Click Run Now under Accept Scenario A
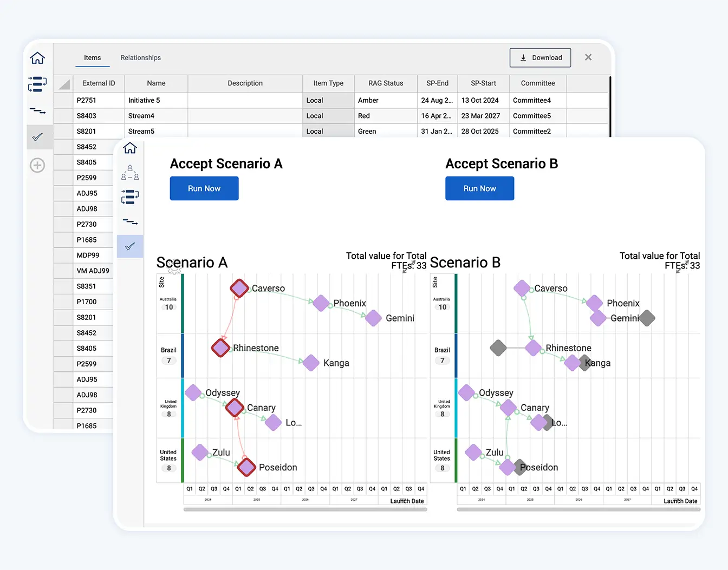The image size is (728, 570). (204, 188)
